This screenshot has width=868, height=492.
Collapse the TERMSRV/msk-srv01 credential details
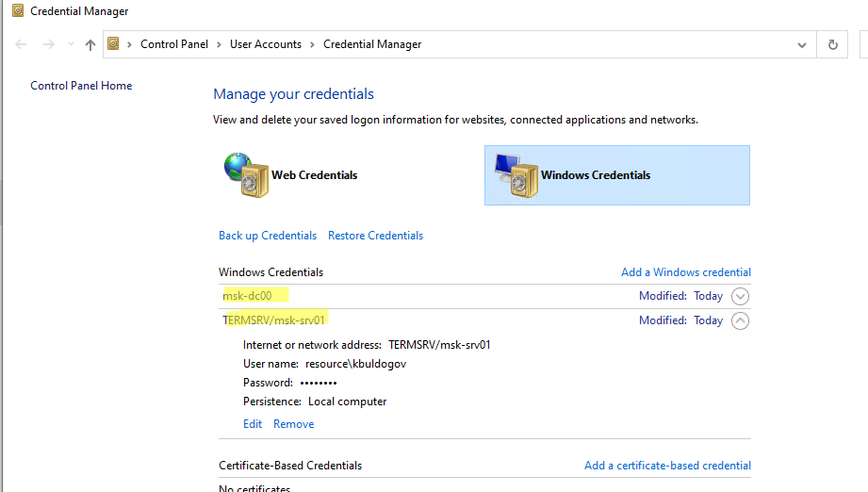740,320
